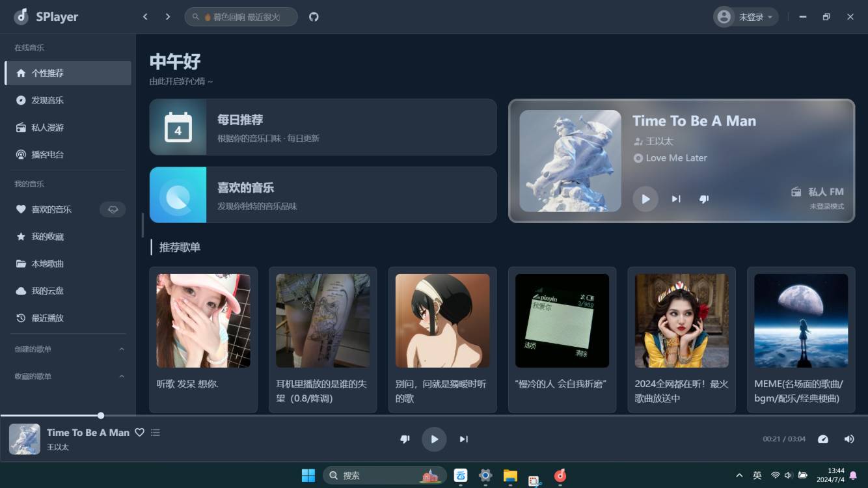Toggle heart to like Time To Be A Man
This screenshot has height=488, width=868.
[139, 433]
